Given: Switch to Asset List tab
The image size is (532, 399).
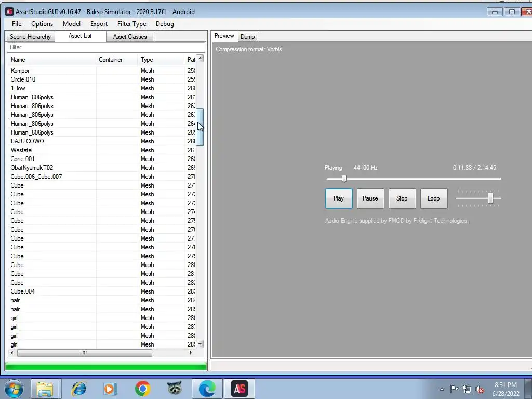Looking at the screenshot, I should click(80, 36).
